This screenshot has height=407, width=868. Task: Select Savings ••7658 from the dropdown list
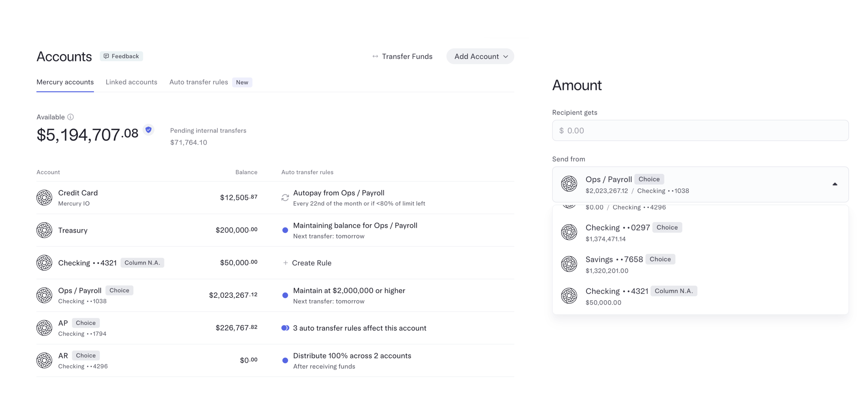click(700, 264)
